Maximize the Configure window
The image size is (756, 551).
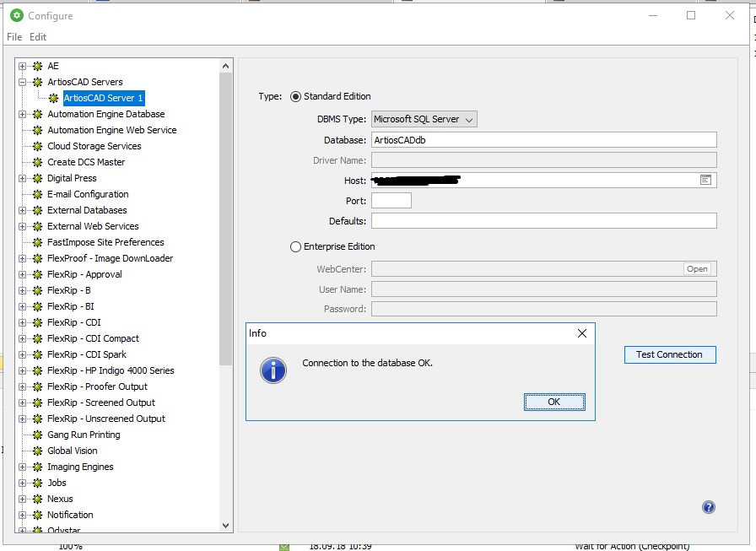pyautogui.click(x=691, y=15)
